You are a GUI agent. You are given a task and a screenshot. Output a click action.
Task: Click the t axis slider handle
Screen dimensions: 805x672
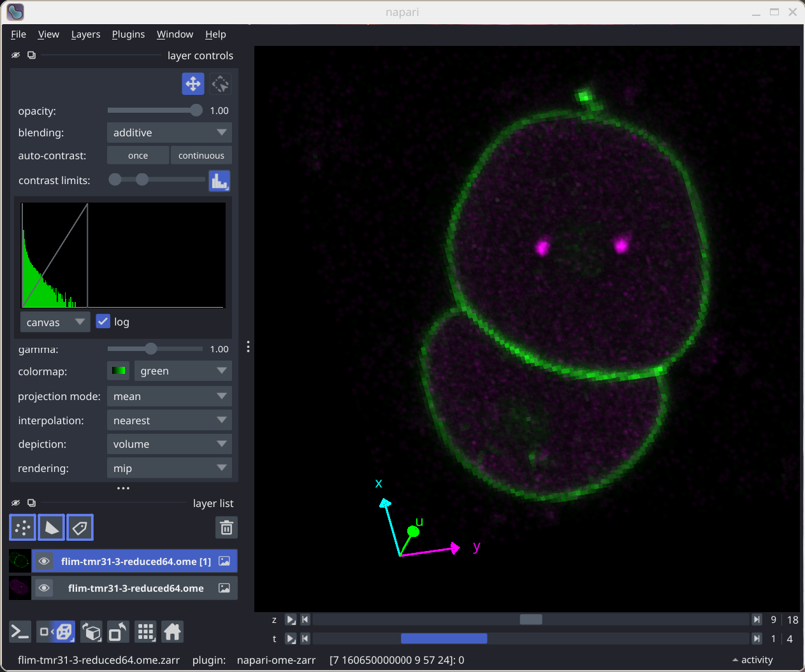pyautogui.click(x=444, y=638)
